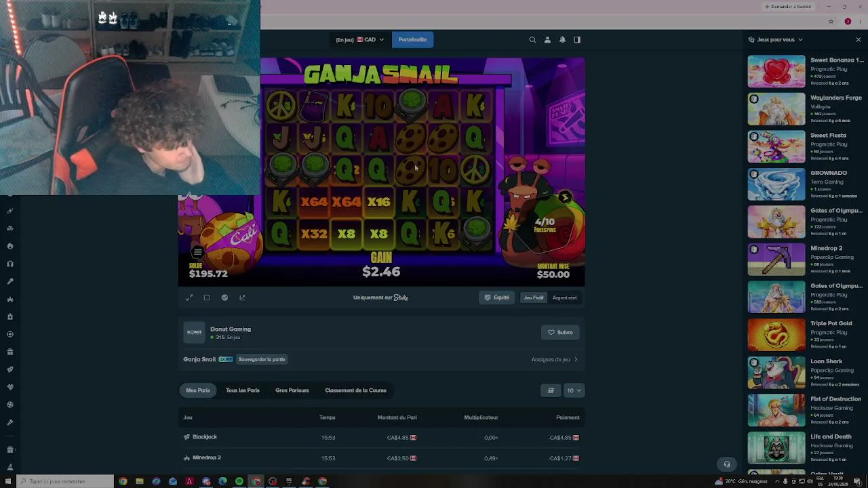Select the Classement de la Course tab
This screenshot has height=488, width=868.
click(355, 390)
